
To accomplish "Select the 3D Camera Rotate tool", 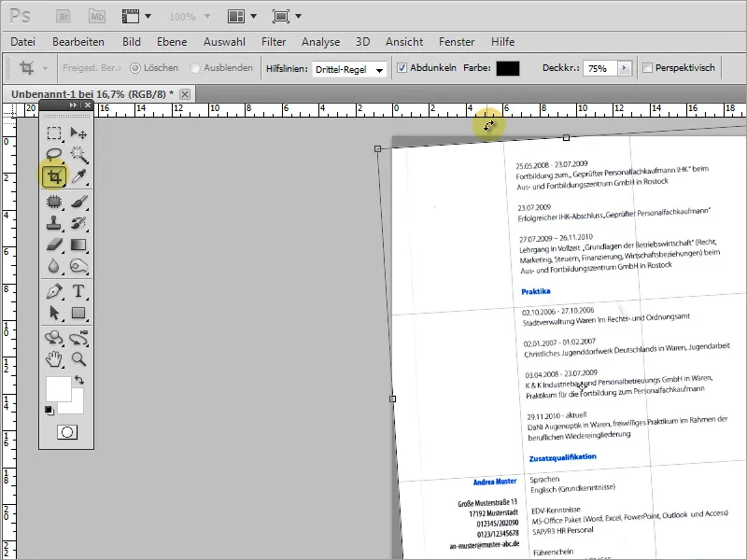I will (78, 338).
